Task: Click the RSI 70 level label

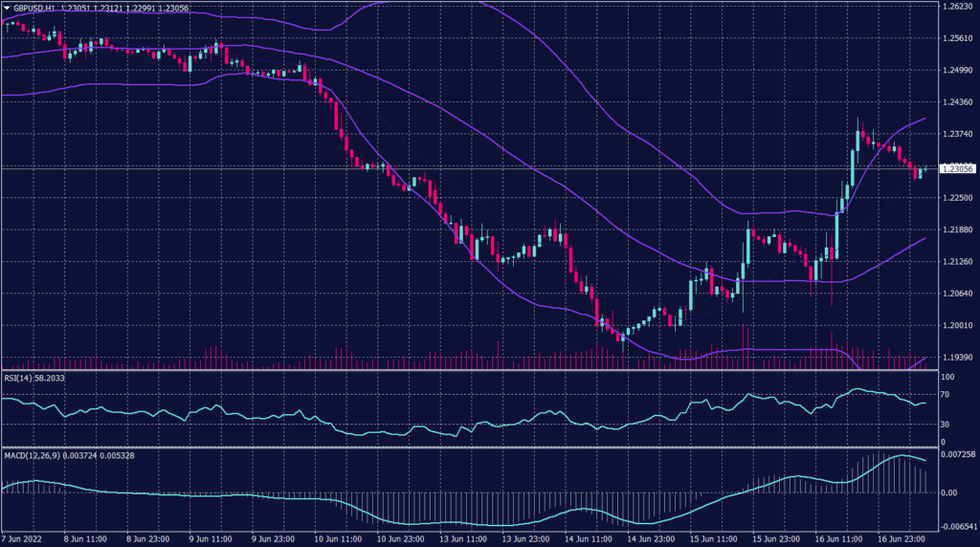Action: coord(947,393)
